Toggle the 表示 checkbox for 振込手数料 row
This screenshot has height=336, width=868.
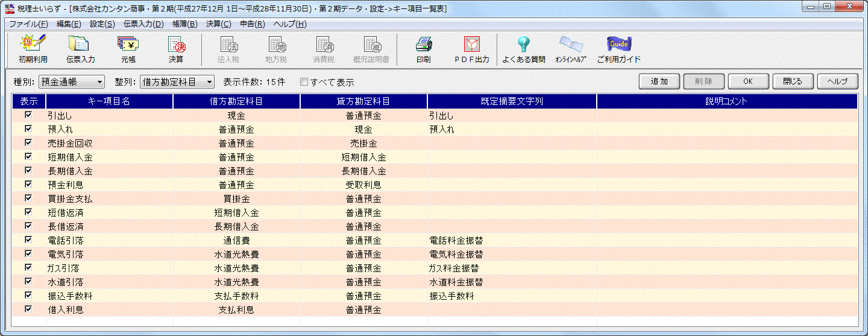coord(28,296)
